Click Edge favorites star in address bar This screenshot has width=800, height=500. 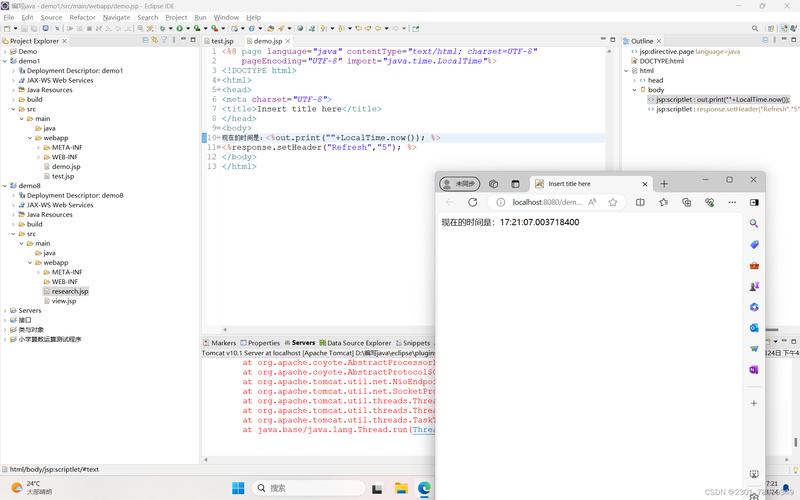(x=613, y=202)
